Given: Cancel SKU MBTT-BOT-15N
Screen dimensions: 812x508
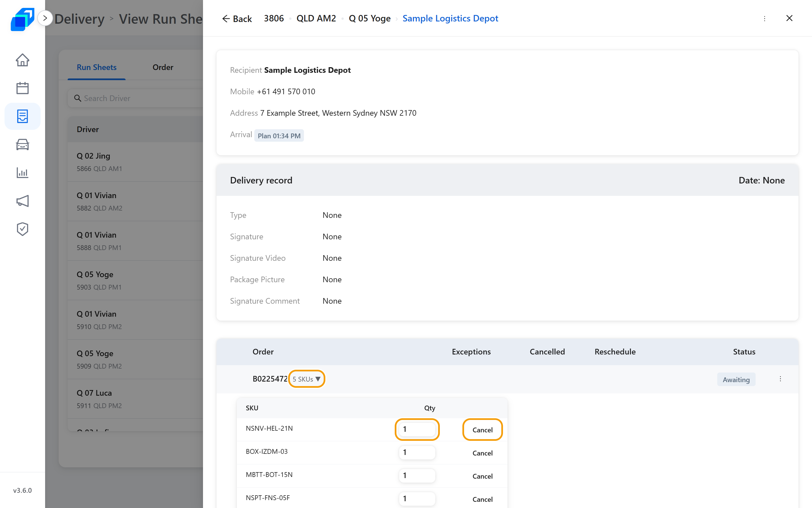Looking at the screenshot, I should (482, 476).
